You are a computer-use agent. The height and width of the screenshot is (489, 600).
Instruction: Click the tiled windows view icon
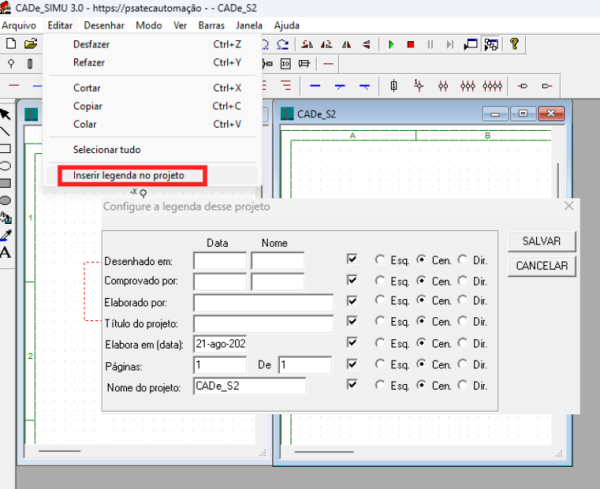491,44
